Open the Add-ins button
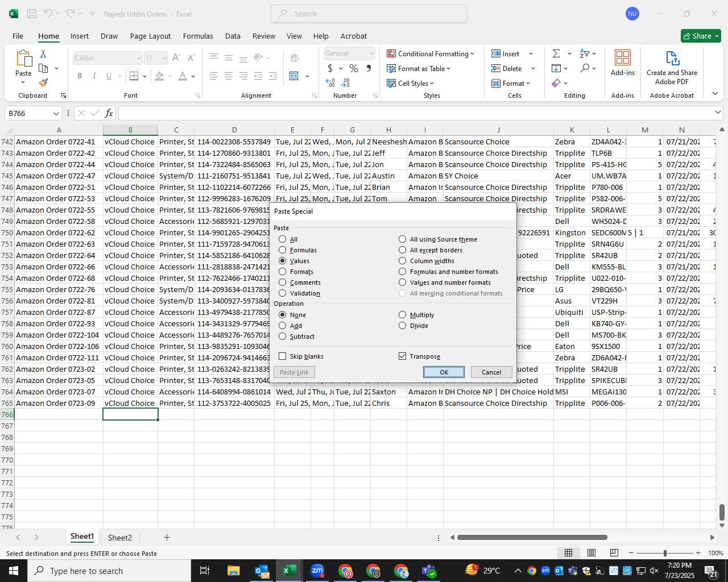 pos(623,63)
